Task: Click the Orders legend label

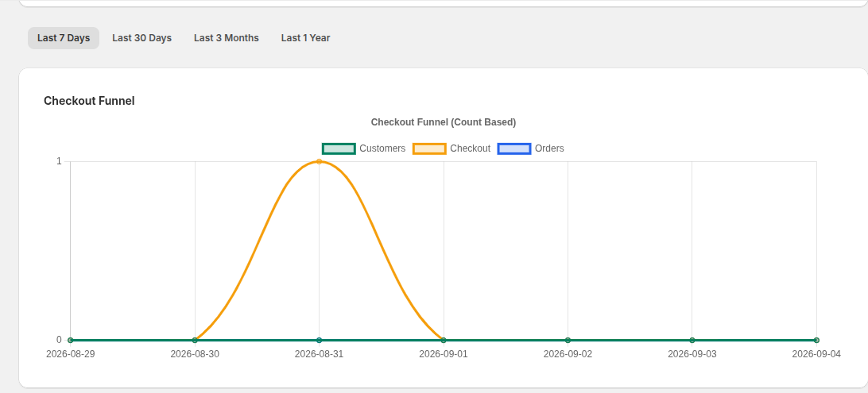Action: [550, 148]
